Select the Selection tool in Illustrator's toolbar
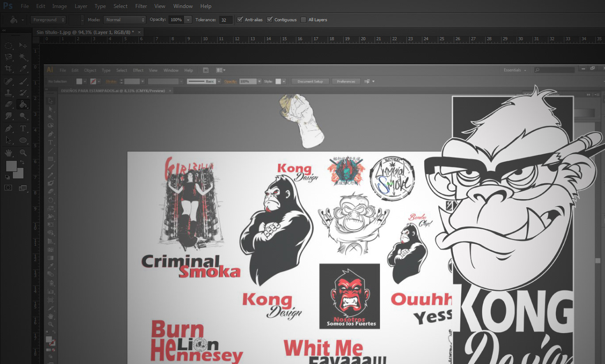Image resolution: width=605 pixels, height=364 pixels. (51, 101)
